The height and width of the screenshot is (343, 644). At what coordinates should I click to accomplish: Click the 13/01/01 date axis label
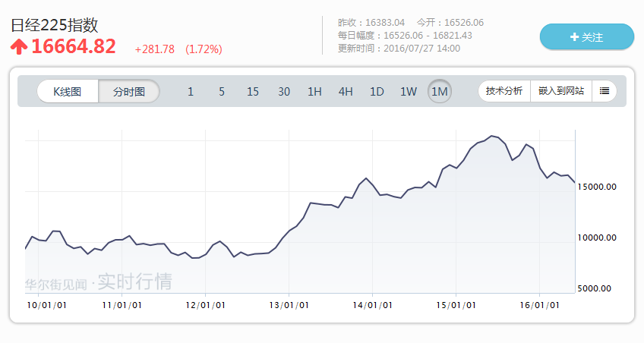289,305
